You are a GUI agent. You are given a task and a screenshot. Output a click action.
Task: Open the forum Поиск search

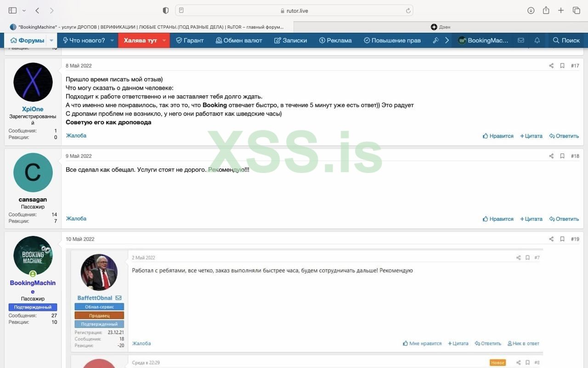coord(566,40)
